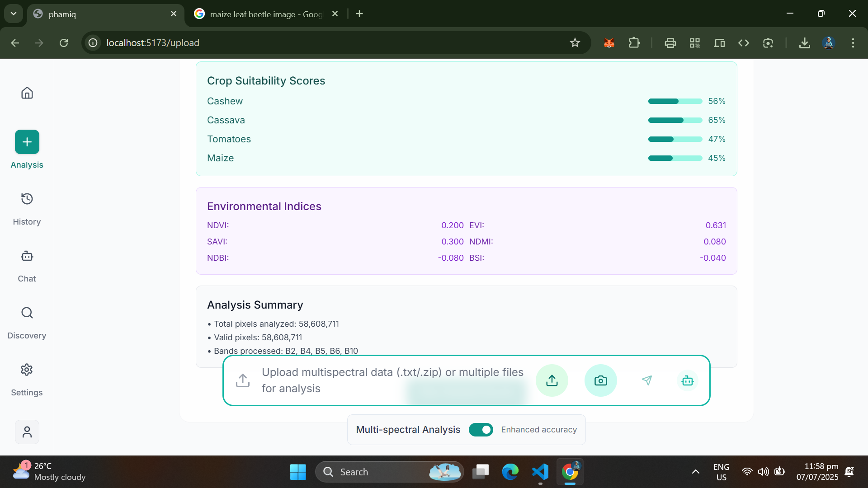Expand the browser tab search dropdown
This screenshot has width=868, height=488.
[x=14, y=14]
